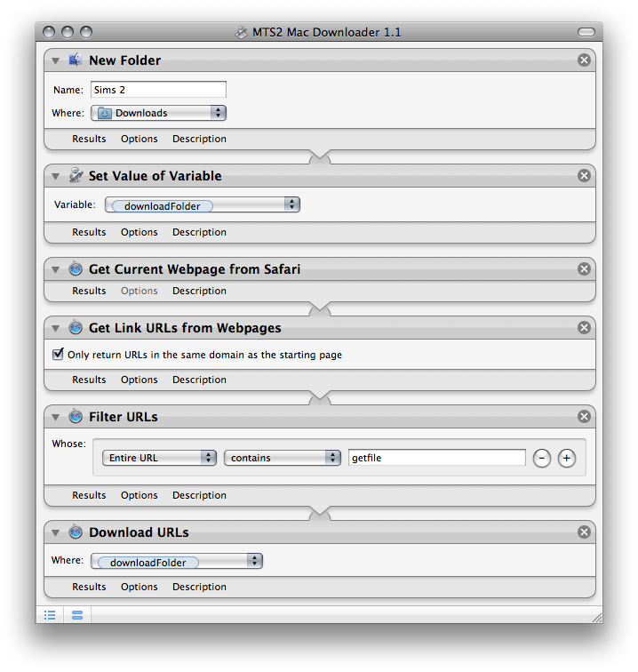This screenshot has width=638, height=672.
Task: Remove the Set Value of Variable action
Action: pos(584,175)
